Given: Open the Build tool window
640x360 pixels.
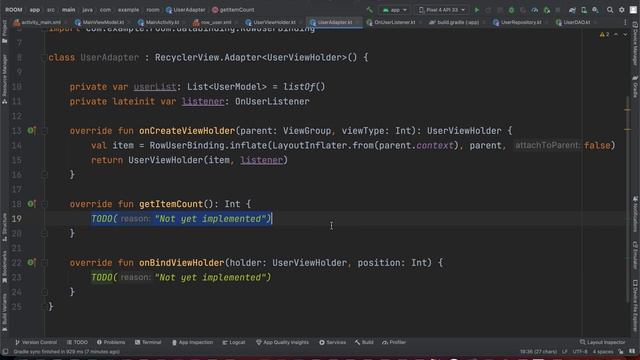Looking at the screenshot, I should tap(364, 342).
